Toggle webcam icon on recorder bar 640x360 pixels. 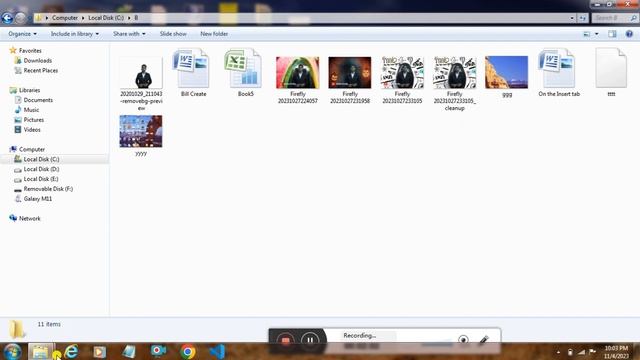point(463,339)
